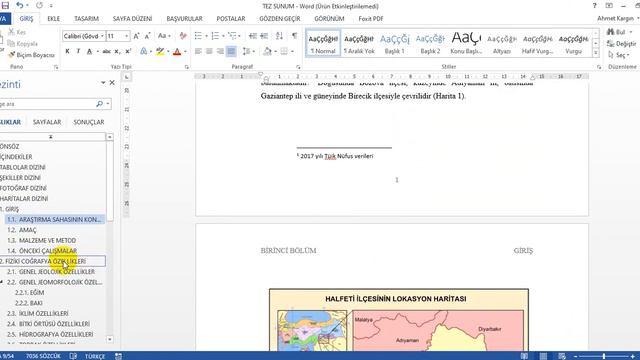Toggle Bold formatting

tap(67, 51)
